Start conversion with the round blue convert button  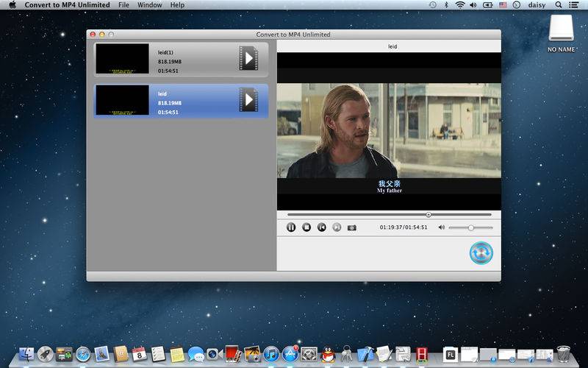tap(481, 252)
